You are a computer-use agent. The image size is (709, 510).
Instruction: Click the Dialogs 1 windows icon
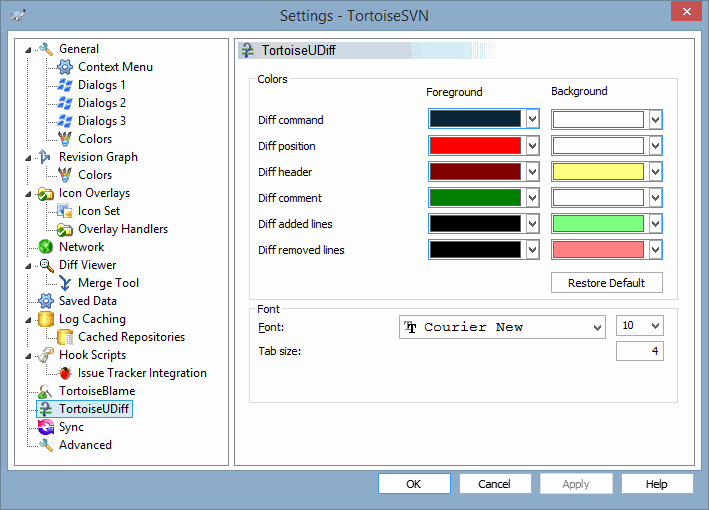(65, 85)
